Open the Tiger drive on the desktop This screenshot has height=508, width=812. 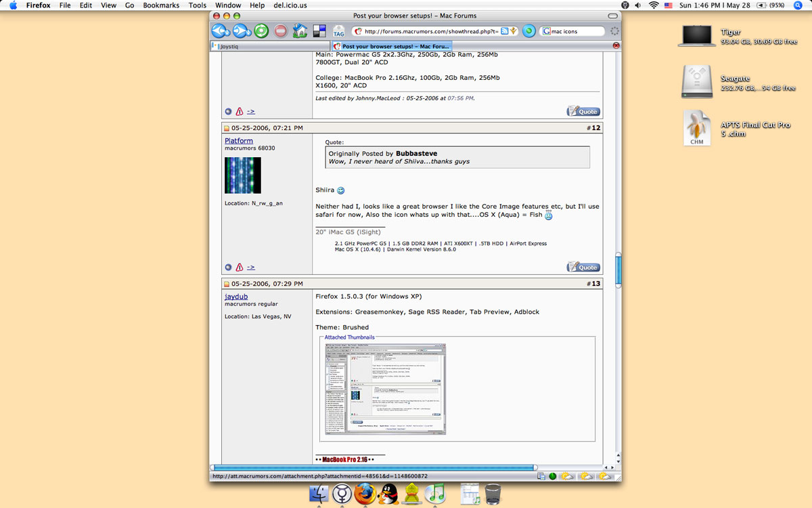pos(697,36)
